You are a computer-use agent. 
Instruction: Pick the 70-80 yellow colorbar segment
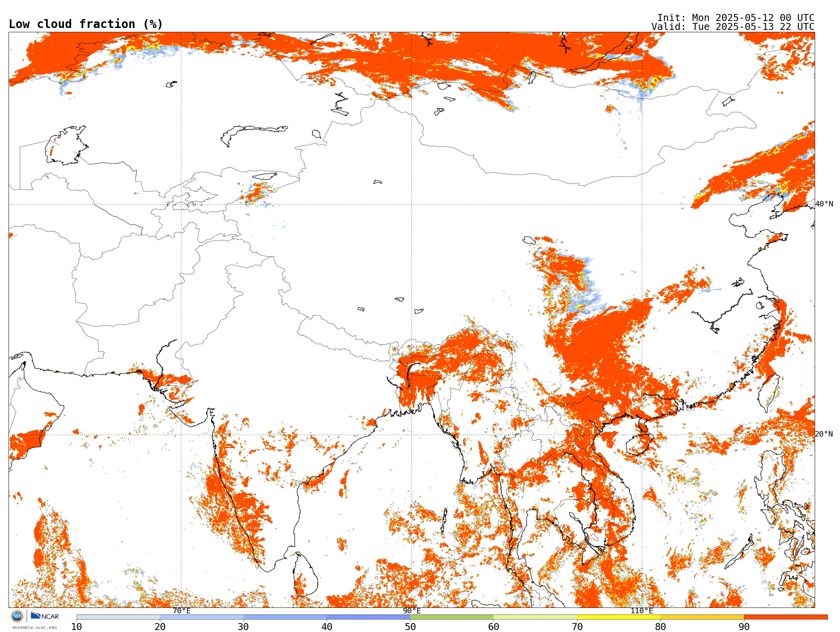point(619,617)
